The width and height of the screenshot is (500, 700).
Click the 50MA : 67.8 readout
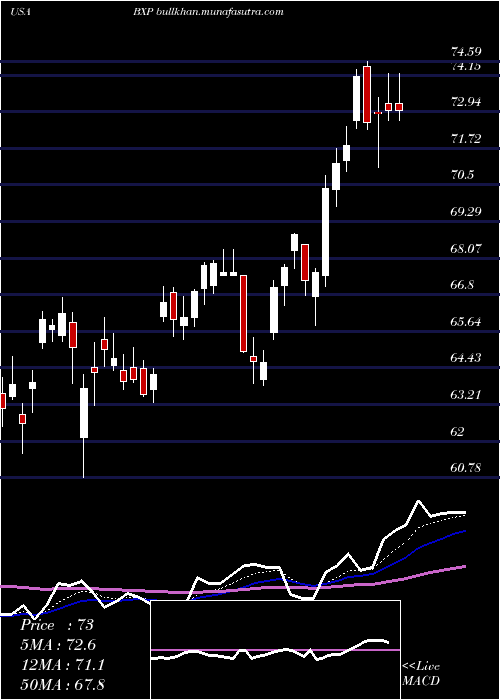(62, 684)
